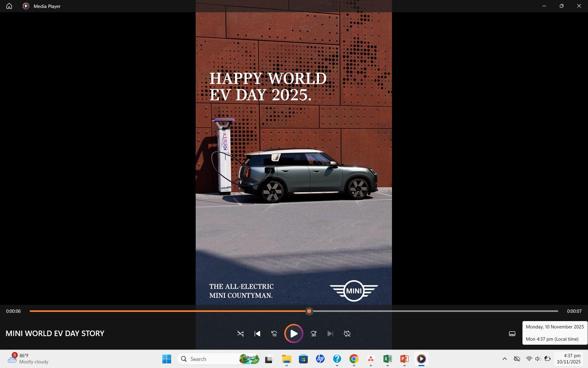Skip forward 30 seconds

pos(313,334)
